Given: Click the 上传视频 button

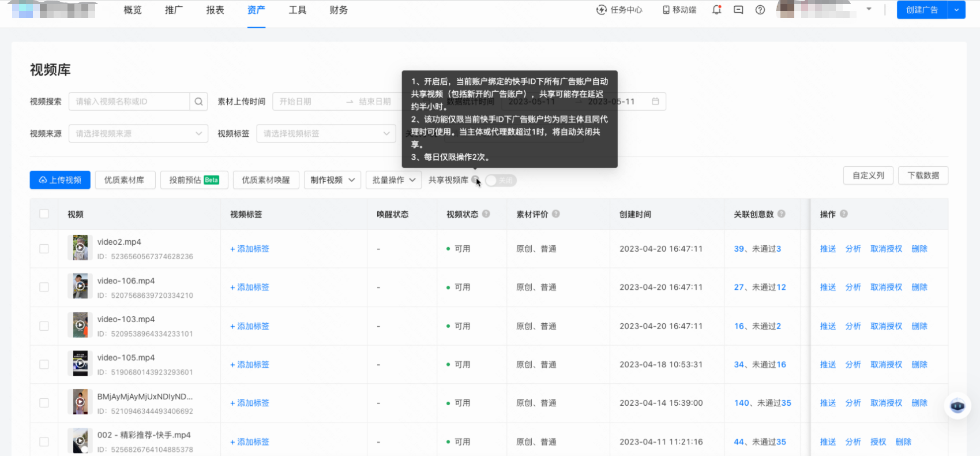Looking at the screenshot, I should tap(60, 180).
